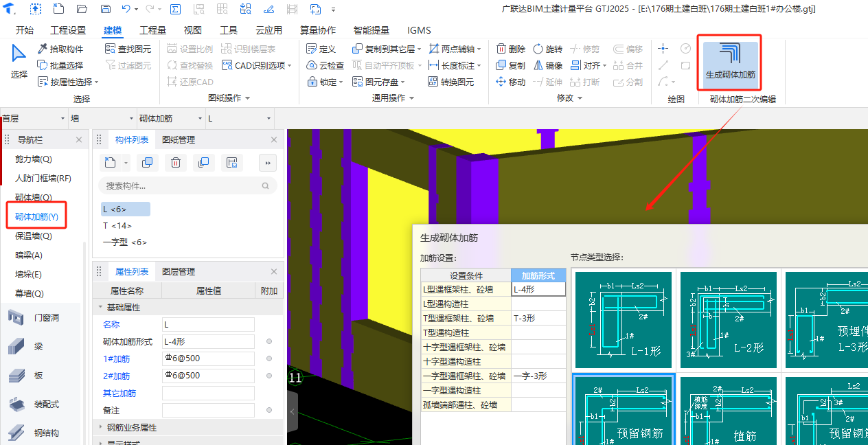Image resolution: width=868 pixels, height=445 pixels.
Task: Expand the 钢筋业务属性 section
Action: coord(101,427)
